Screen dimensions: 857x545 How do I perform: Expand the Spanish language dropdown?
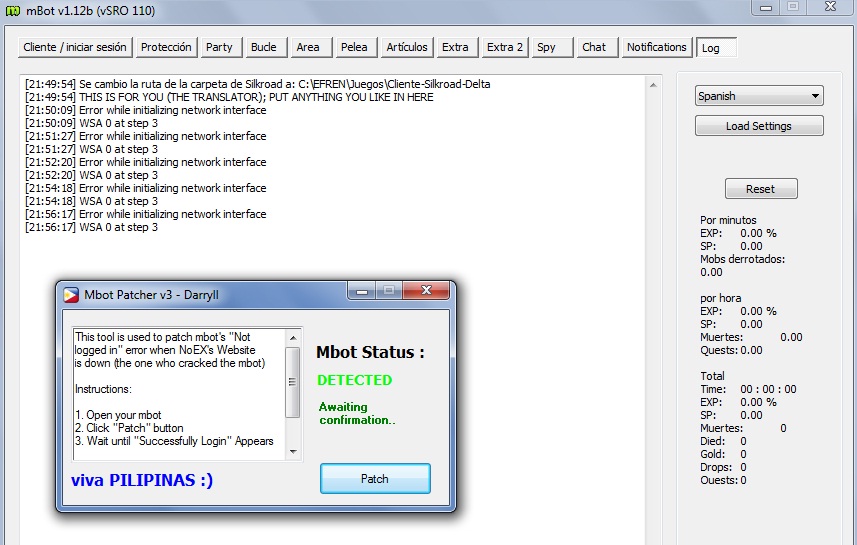(759, 96)
